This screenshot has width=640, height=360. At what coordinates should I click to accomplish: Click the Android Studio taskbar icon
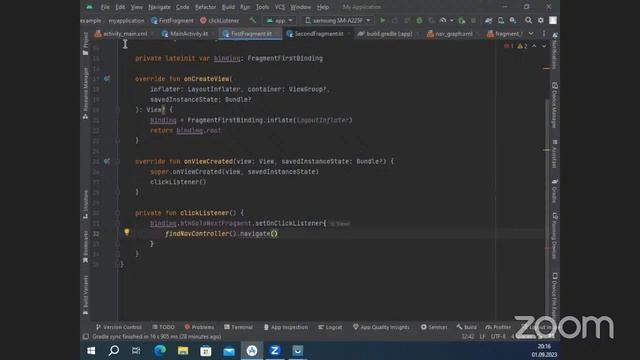coord(252,351)
